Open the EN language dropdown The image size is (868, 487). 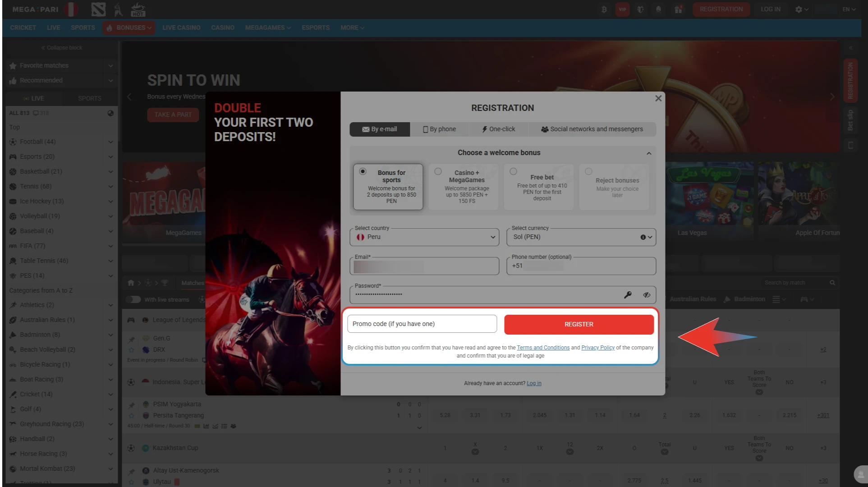[x=849, y=9]
